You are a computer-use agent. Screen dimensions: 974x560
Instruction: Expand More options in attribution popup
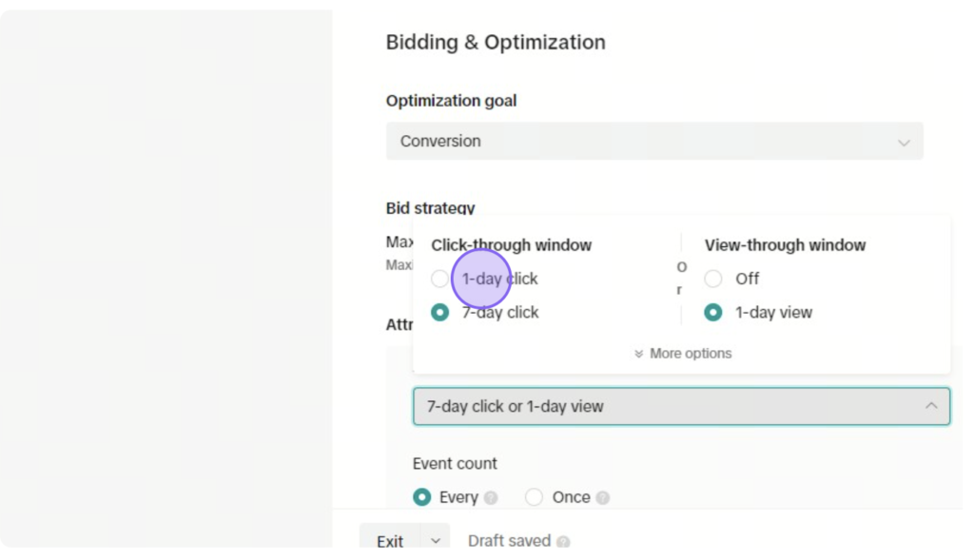tap(683, 354)
